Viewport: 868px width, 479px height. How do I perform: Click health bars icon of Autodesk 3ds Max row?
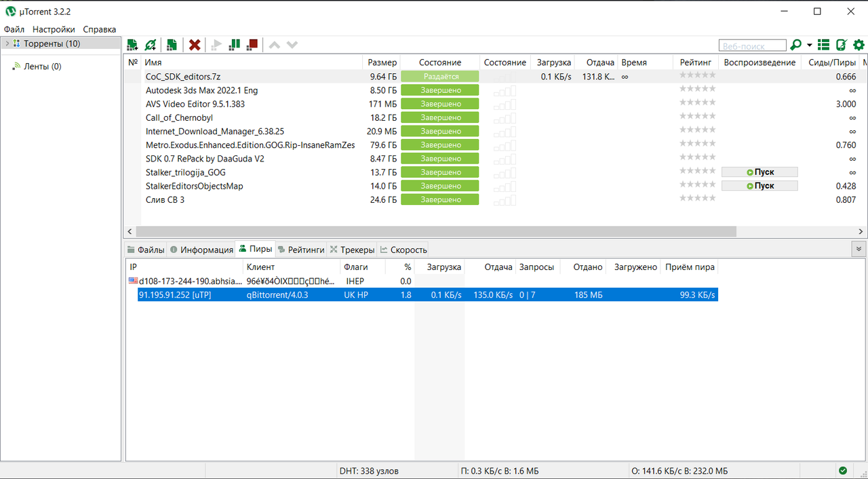(x=505, y=90)
